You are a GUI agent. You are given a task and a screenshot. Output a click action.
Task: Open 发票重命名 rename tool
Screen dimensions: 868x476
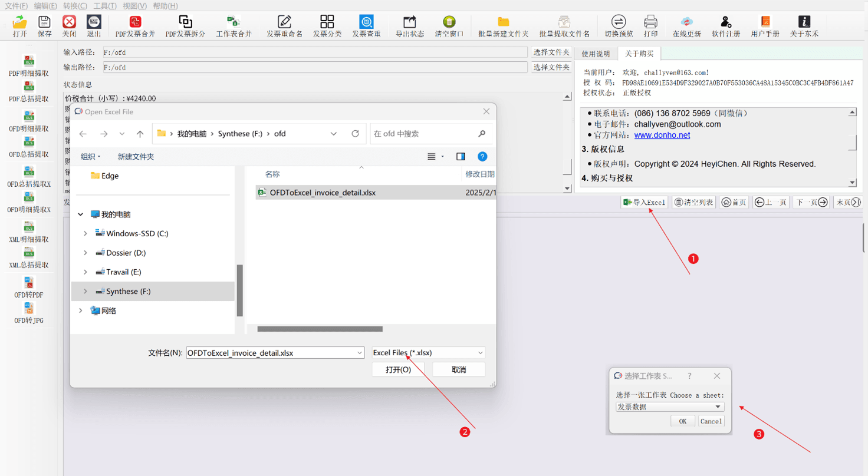coord(284,27)
